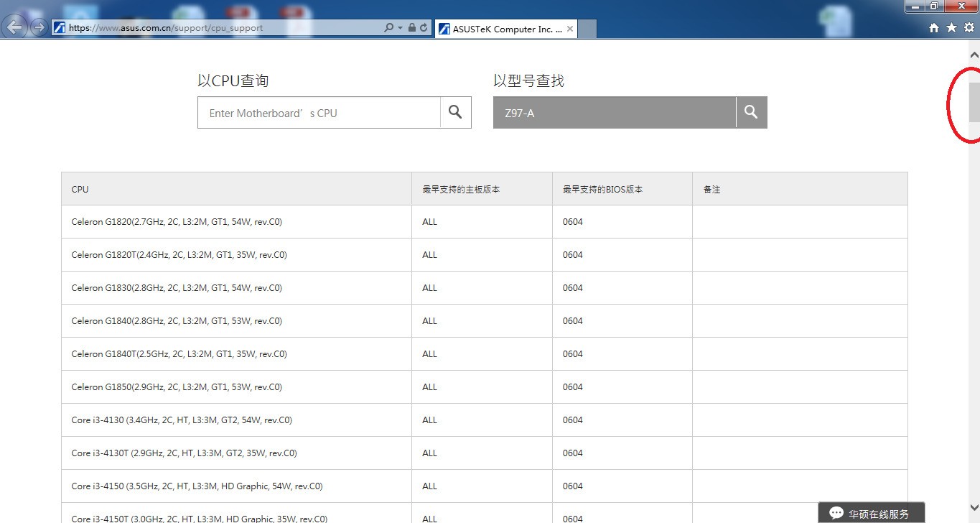Click the page refresh icon
Viewport: 980px width, 523px height.
pyautogui.click(x=424, y=28)
